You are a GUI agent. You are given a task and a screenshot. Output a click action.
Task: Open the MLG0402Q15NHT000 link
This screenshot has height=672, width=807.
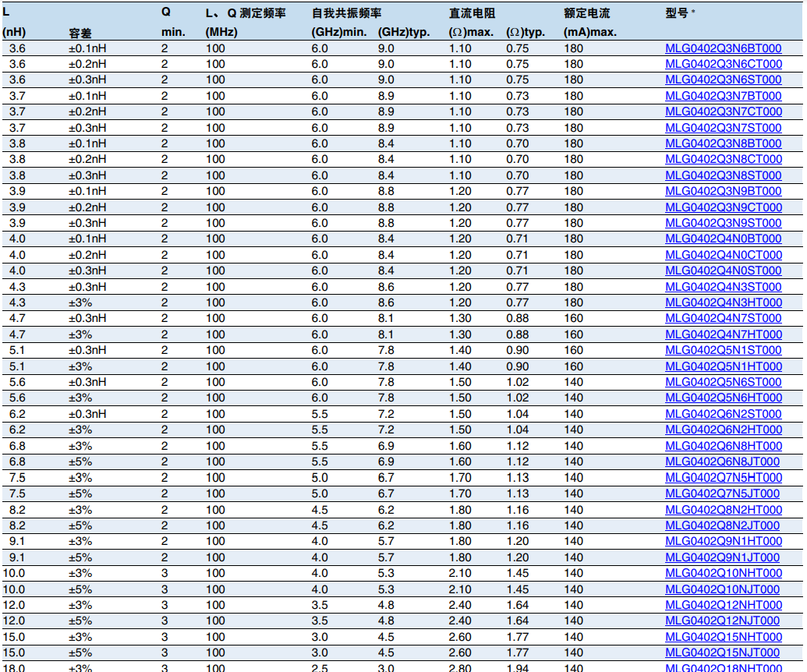[x=723, y=637]
